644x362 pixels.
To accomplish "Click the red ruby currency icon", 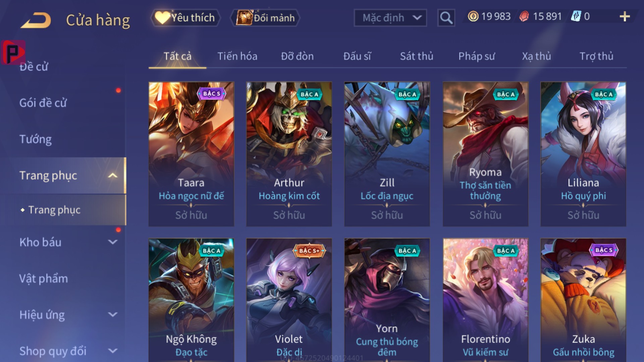I will (524, 16).
